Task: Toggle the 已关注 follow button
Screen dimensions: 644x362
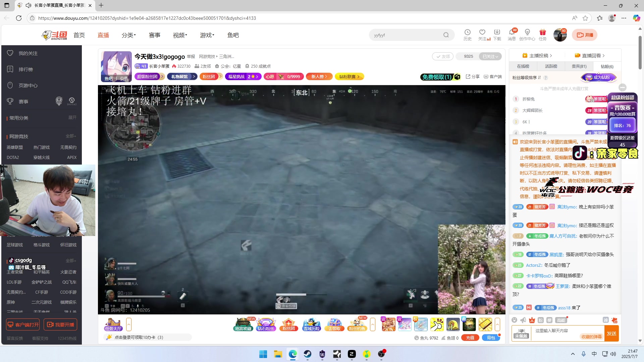Action: coord(490,56)
